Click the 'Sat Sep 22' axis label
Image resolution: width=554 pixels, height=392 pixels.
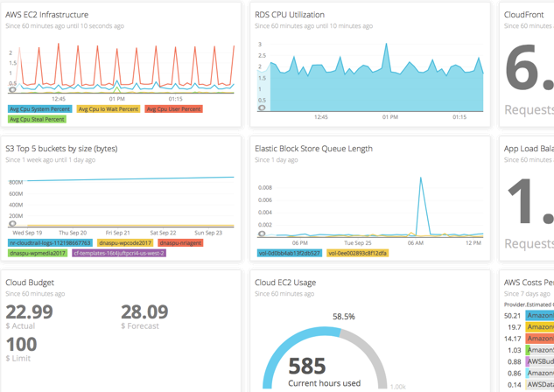coord(163,233)
